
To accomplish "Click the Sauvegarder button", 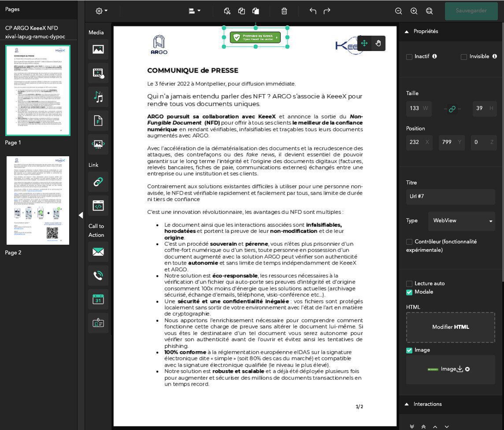I will [471, 11].
